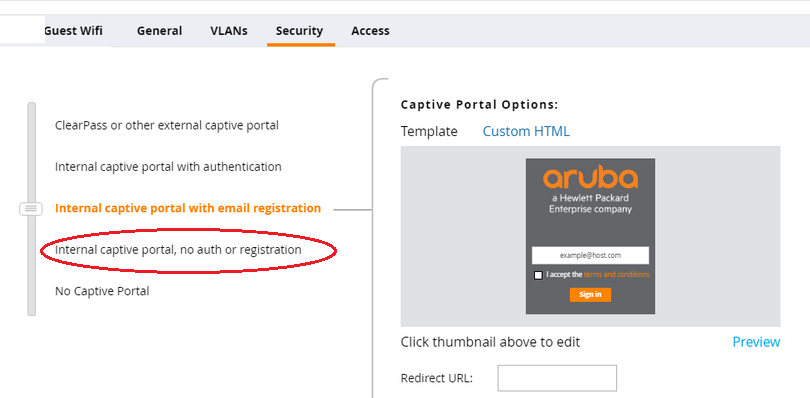The height and width of the screenshot is (398, 810).
Task: Open the terms and conditions link
Action: (616, 274)
